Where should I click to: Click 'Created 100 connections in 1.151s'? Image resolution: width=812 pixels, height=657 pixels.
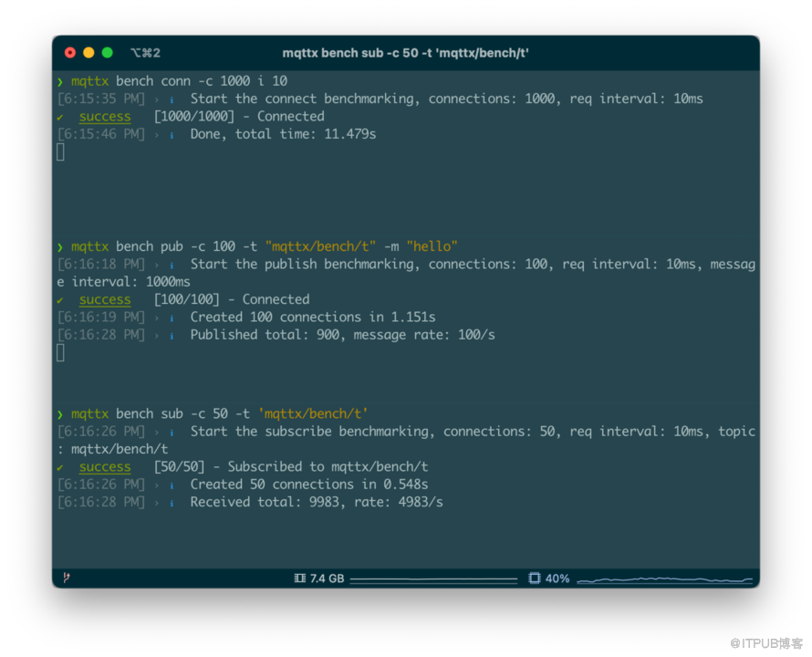(x=313, y=317)
